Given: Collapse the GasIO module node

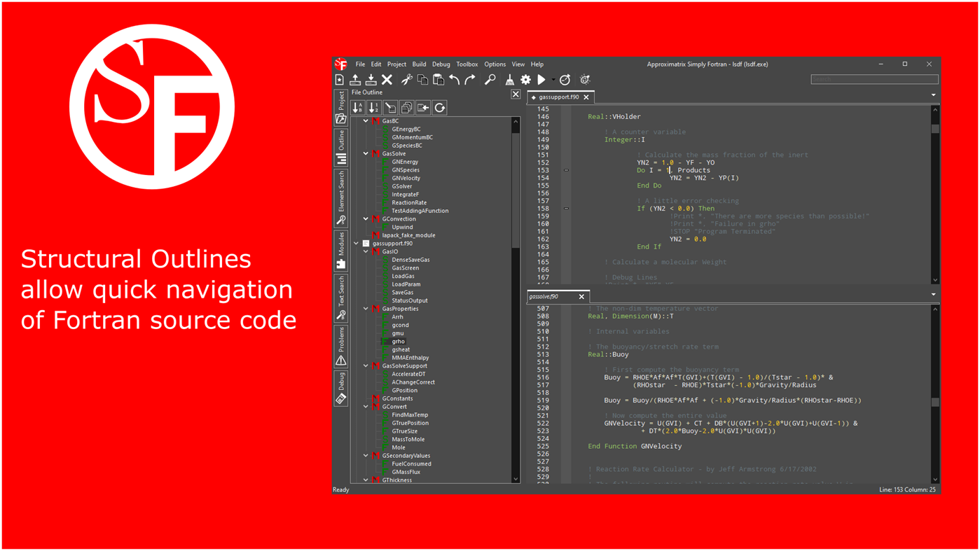Looking at the screenshot, I should pos(366,251).
